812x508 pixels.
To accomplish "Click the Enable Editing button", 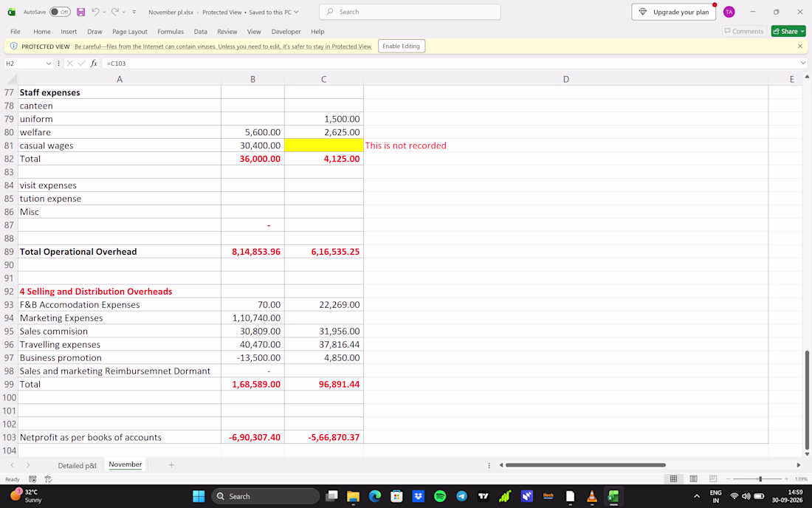I will point(402,46).
